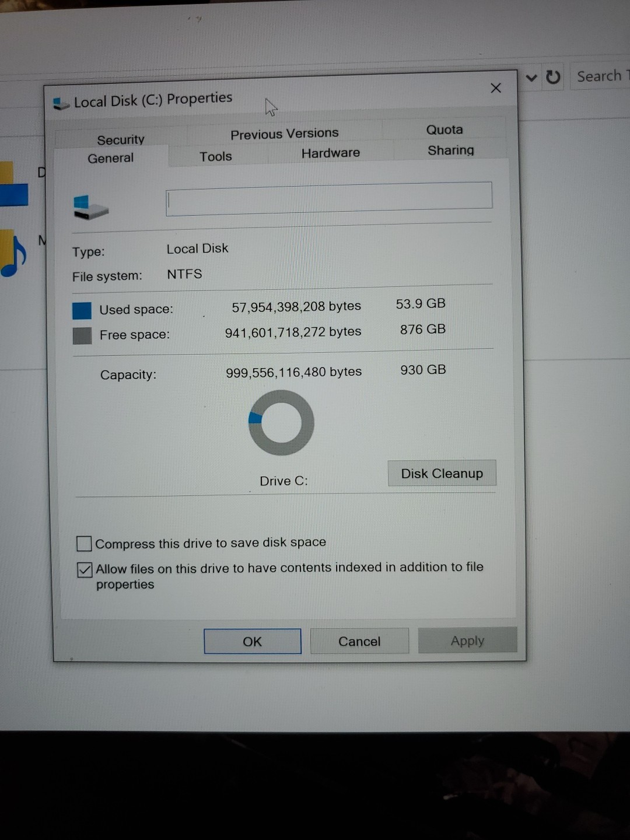The width and height of the screenshot is (630, 840).
Task: Close the Local Disk Properties dialog
Action: 496,88
